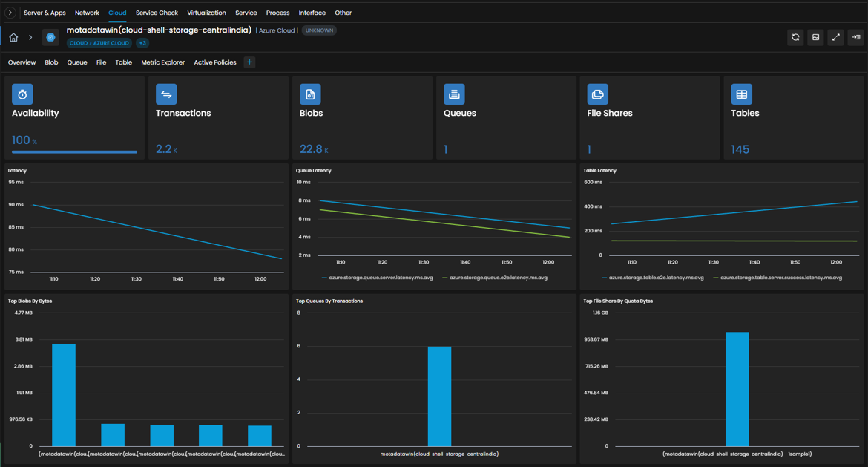Switch to the Blob tab
Viewport: 868px width, 467px height.
[51, 62]
